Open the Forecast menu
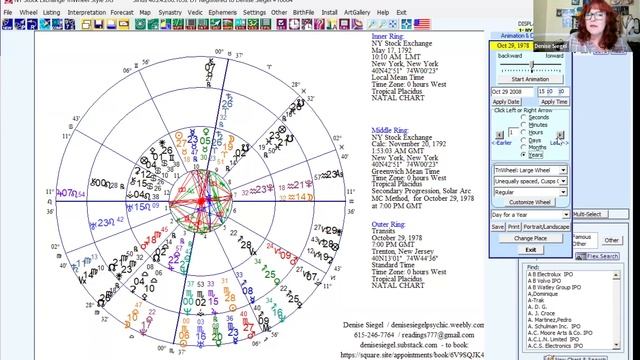 122,13
